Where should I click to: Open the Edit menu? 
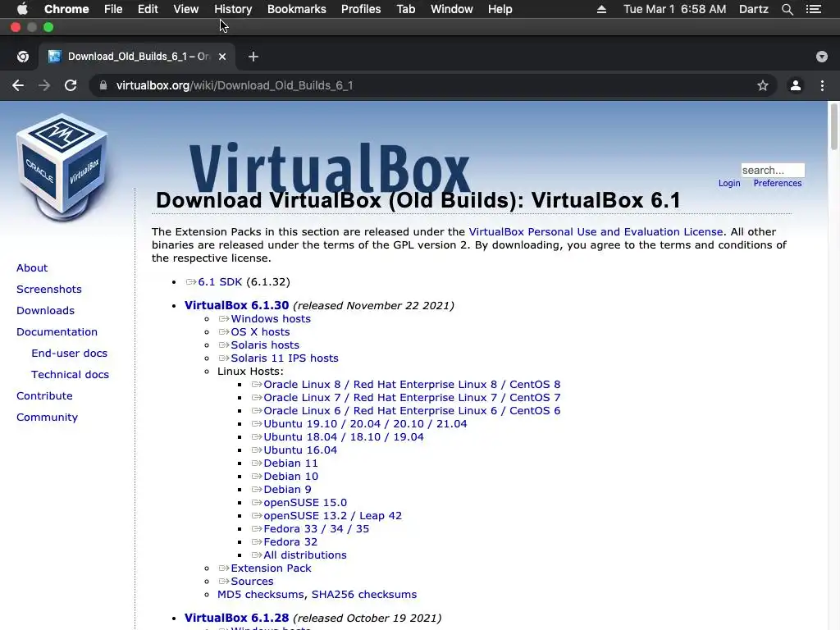coord(148,9)
